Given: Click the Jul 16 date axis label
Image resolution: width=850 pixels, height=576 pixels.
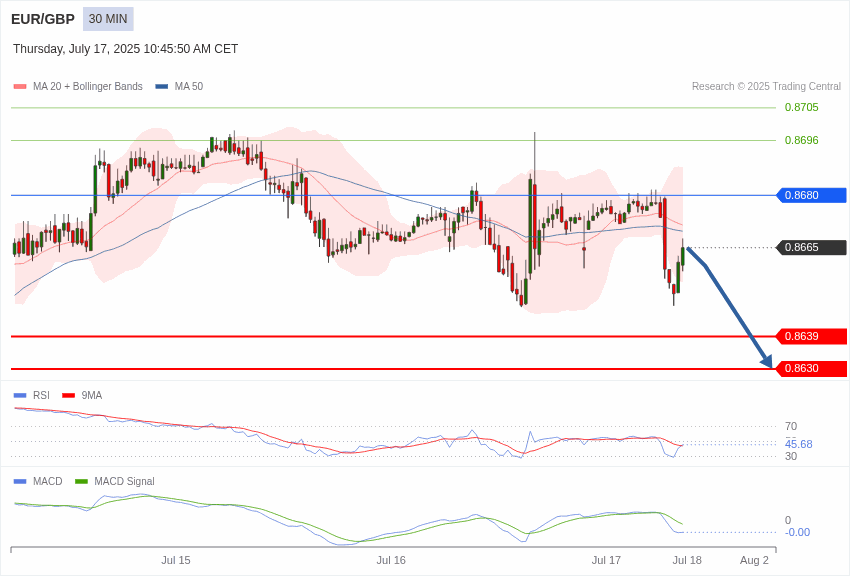Looking at the screenshot, I should [391, 560].
